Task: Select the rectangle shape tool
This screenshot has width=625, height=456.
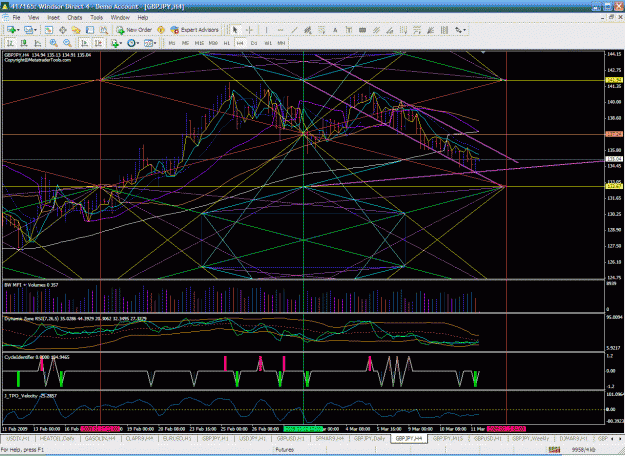Action: [x=362, y=30]
